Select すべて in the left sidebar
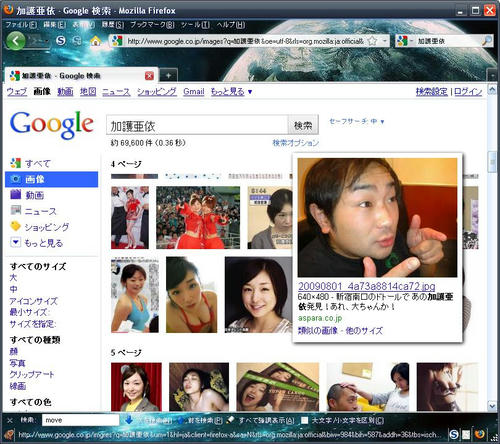Image resolution: width=500 pixels, height=444 pixels. pos(37,163)
